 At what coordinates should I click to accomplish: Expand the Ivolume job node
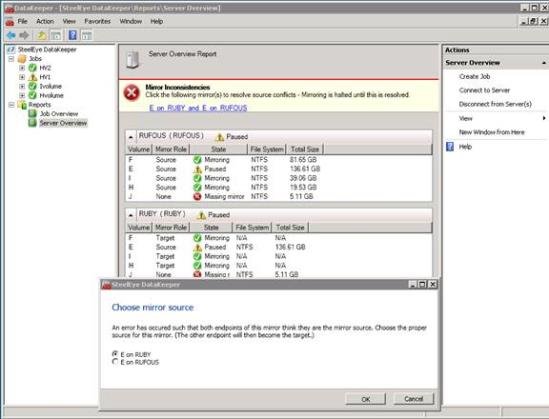click(x=22, y=86)
